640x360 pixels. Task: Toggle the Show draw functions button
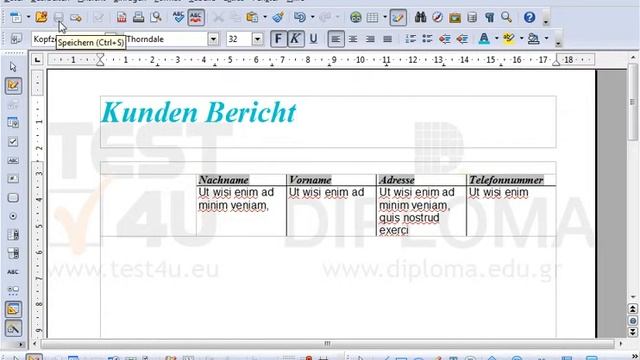tap(398, 18)
